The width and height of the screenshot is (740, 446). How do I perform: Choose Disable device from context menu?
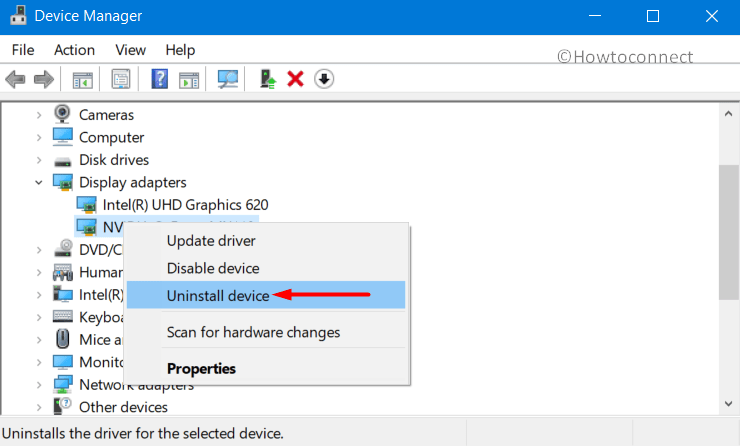tap(266, 268)
